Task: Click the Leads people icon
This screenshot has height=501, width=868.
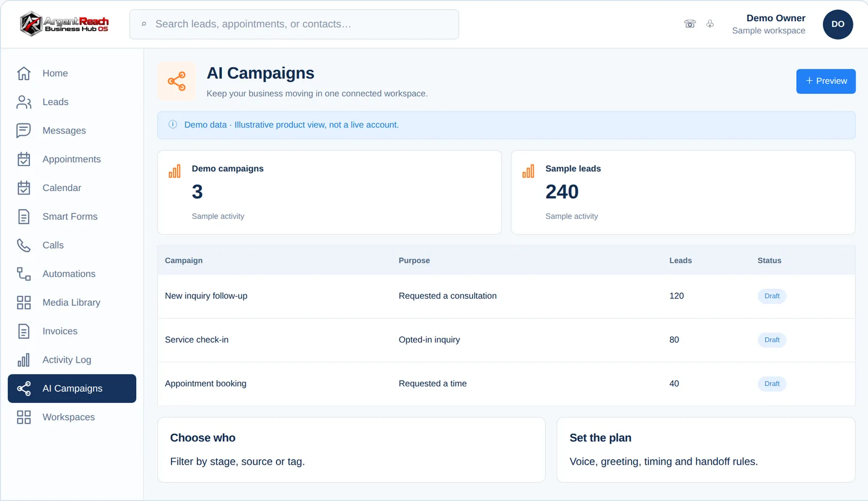Action: pos(23,102)
